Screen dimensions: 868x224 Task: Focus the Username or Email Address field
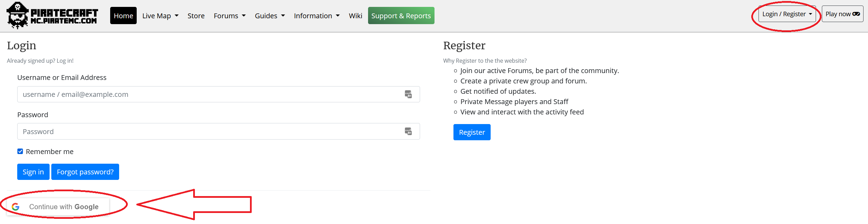pos(210,94)
